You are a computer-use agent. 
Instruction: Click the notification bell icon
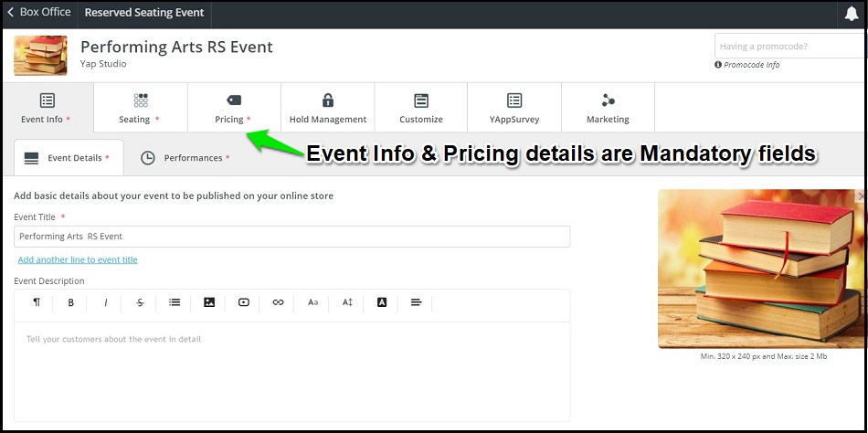click(852, 14)
